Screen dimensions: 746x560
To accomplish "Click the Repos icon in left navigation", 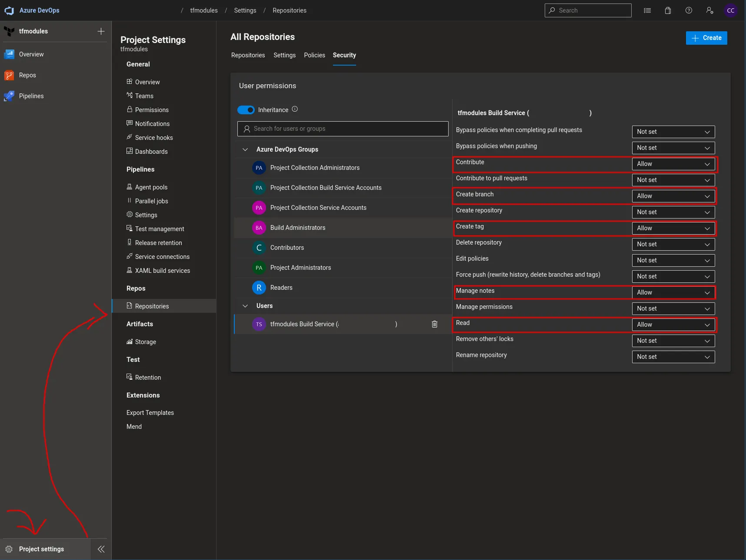I will point(9,75).
